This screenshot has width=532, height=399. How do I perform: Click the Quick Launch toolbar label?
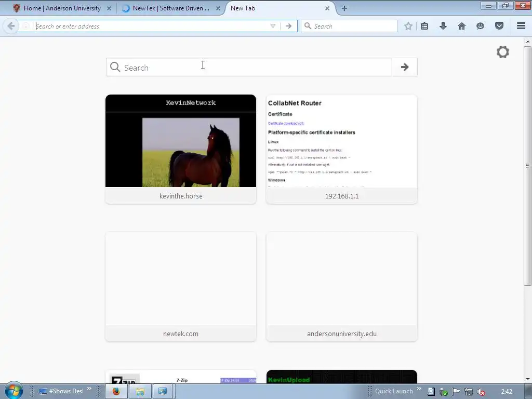[394, 391]
